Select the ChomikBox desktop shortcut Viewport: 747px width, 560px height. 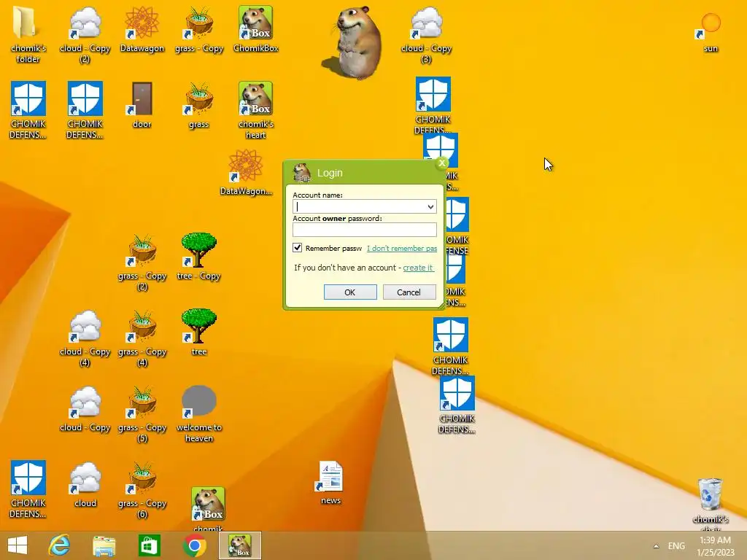tap(256, 29)
